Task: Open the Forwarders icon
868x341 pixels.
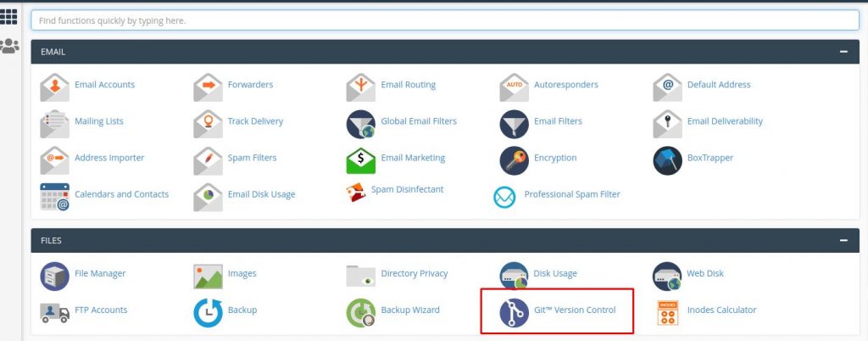Action: click(x=208, y=86)
